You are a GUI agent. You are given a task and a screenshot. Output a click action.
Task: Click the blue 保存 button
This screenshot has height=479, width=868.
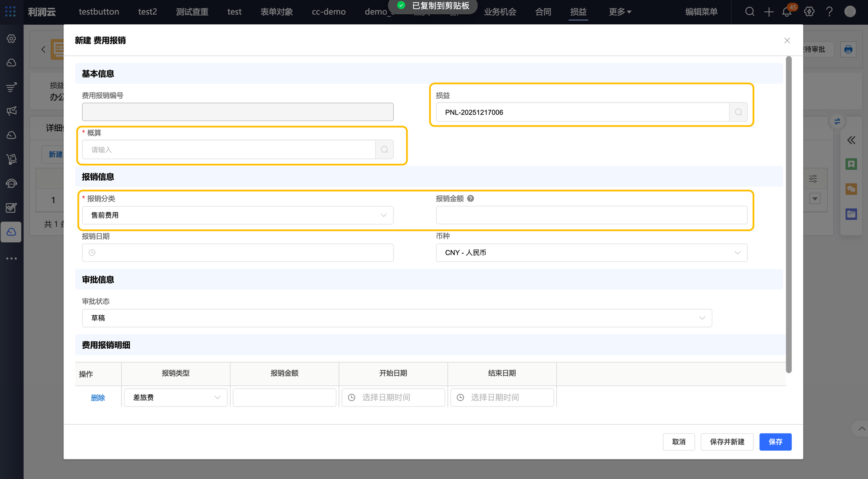(x=775, y=442)
